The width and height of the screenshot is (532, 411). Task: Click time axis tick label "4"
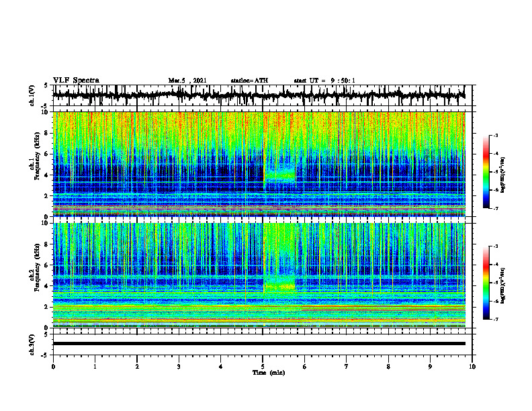tap(221, 367)
